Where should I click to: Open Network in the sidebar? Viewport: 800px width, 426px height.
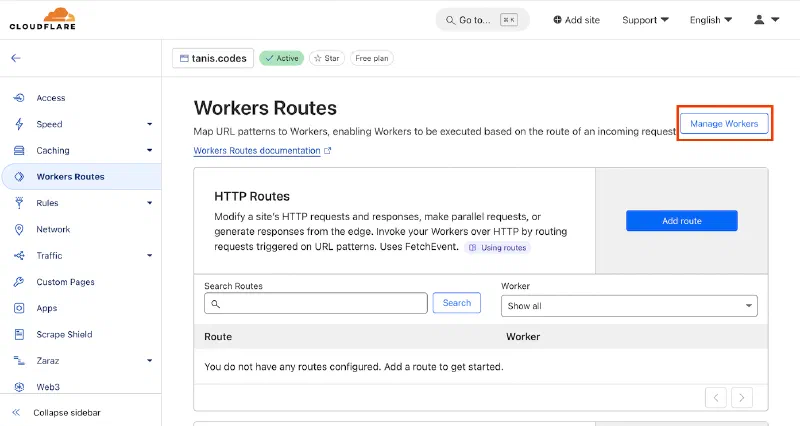53,230
